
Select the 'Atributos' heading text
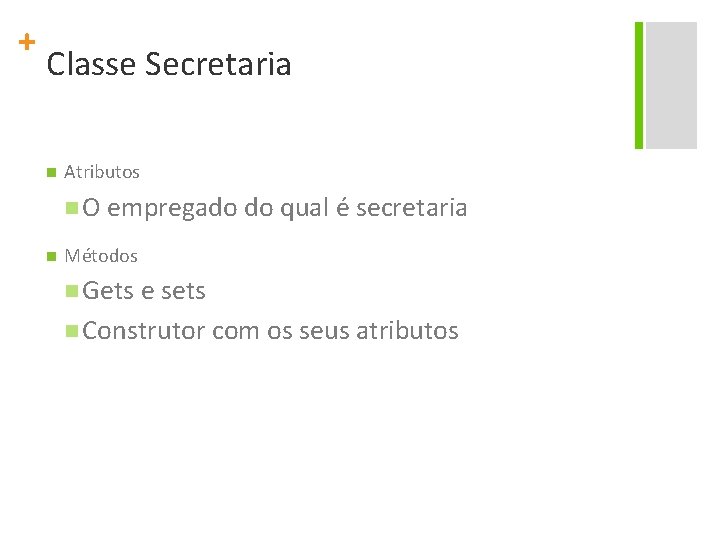[102, 172]
